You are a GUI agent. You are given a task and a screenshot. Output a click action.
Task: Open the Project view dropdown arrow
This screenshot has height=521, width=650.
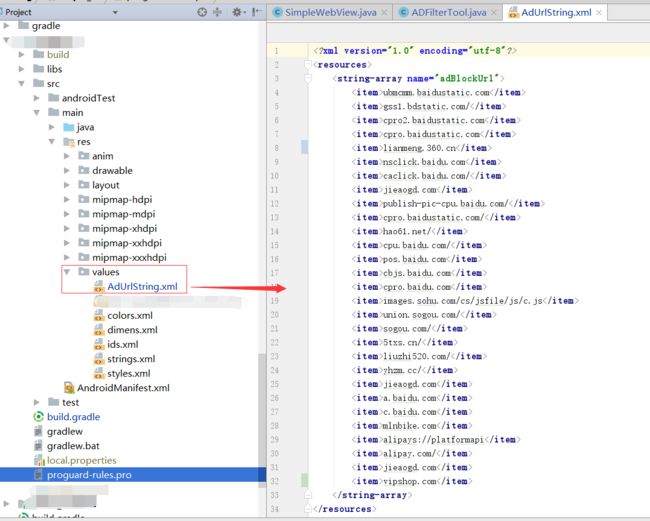click(115, 12)
